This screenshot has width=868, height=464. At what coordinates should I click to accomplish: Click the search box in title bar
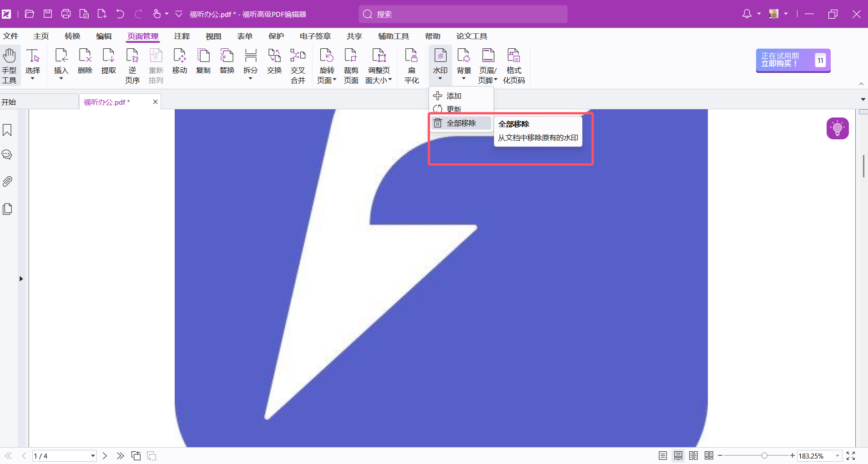point(463,14)
